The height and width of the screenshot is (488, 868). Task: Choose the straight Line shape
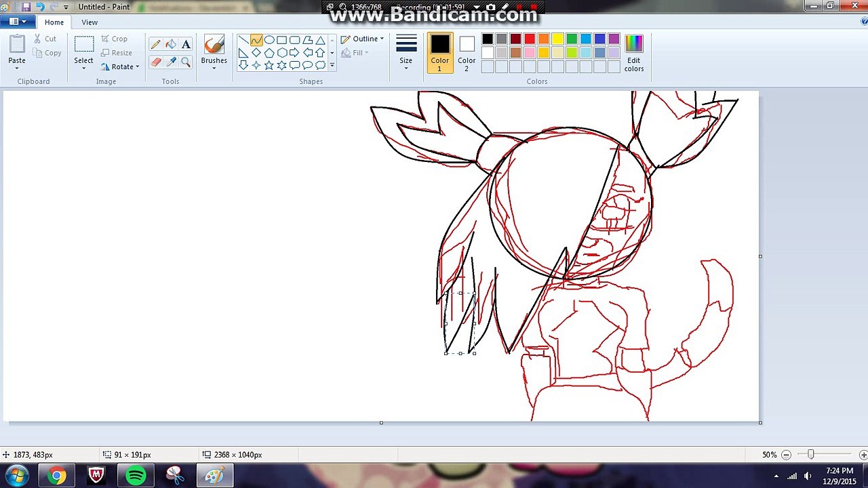[x=243, y=40]
